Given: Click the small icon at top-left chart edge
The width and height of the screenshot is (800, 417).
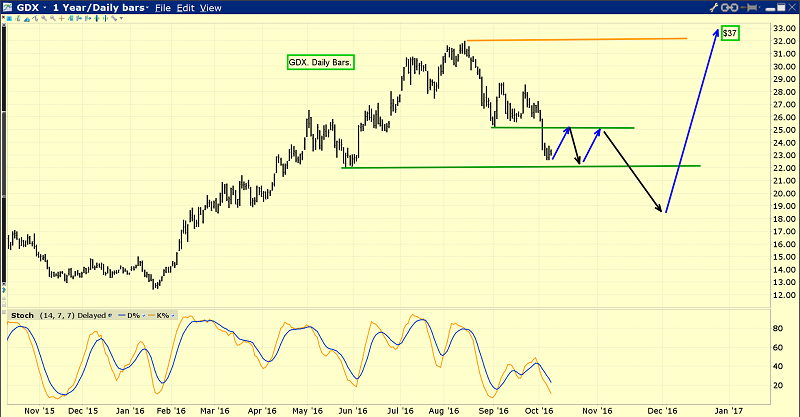Looking at the screenshot, I should (4, 23).
